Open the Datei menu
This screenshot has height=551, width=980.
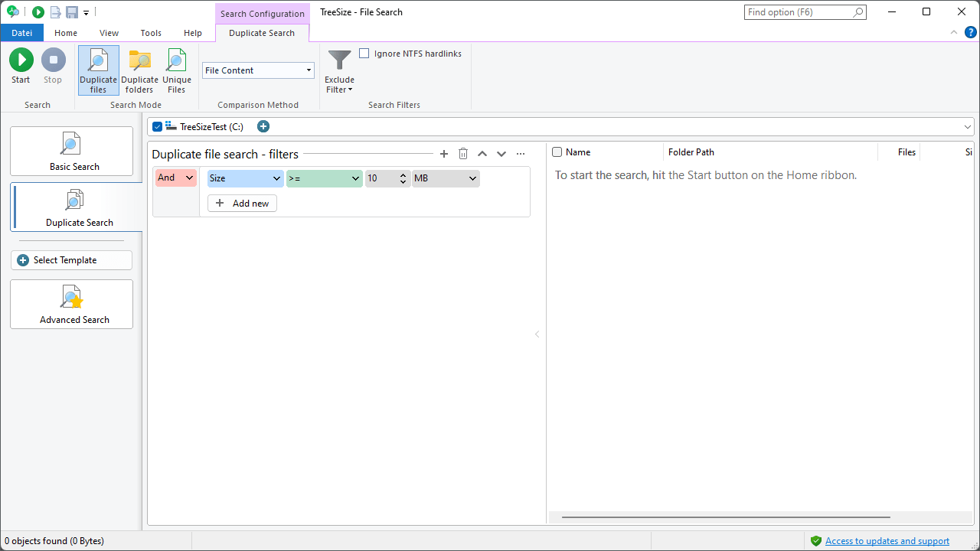point(21,33)
